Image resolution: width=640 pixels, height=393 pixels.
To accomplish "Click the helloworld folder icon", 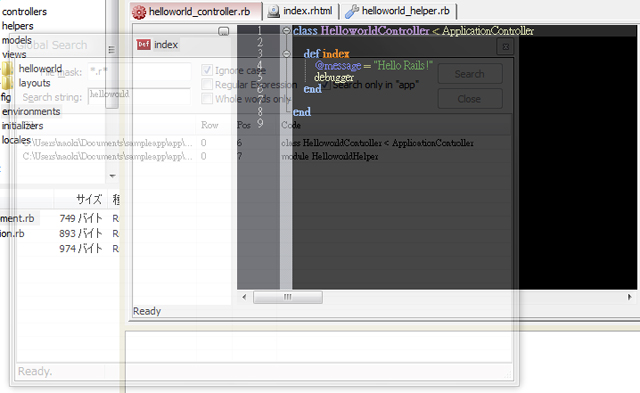I will (x=8, y=69).
